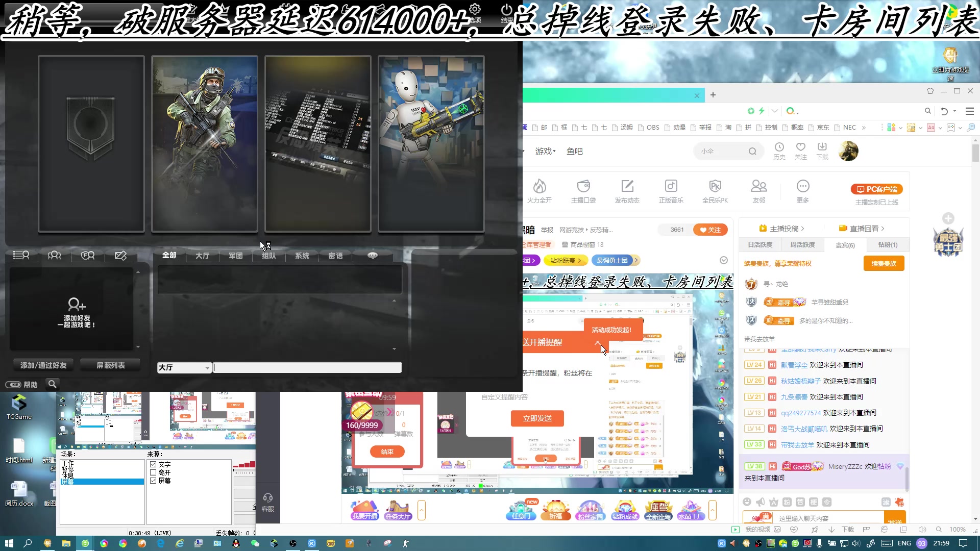
Task: Open the 粉丝家园 fans home icon
Action: (590, 510)
